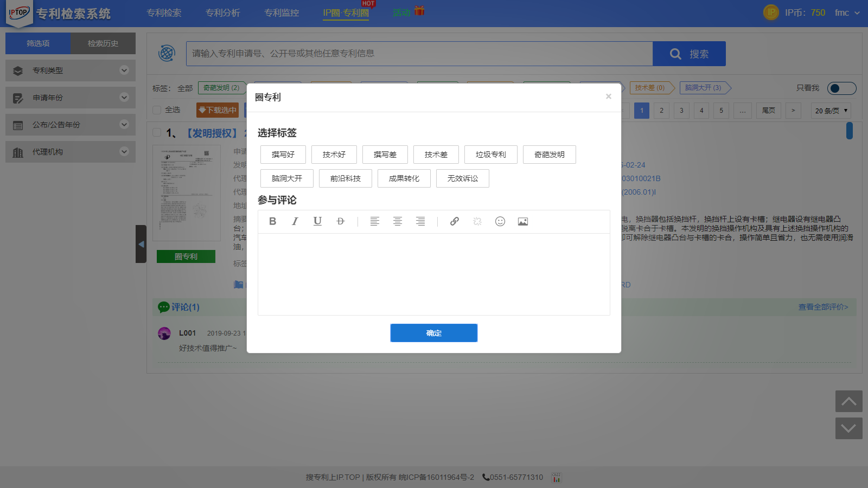The width and height of the screenshot is (868, 488).
Task: Apply strikethrough to comment text
Action: click(x=340, y=221)
